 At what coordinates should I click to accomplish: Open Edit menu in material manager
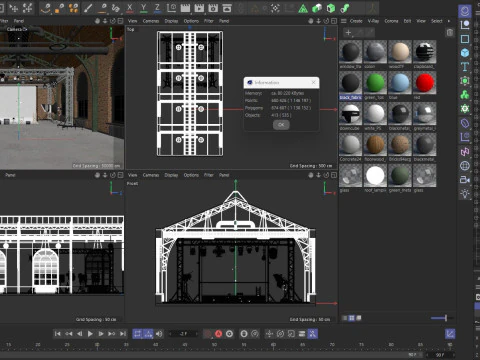point(407,21)
